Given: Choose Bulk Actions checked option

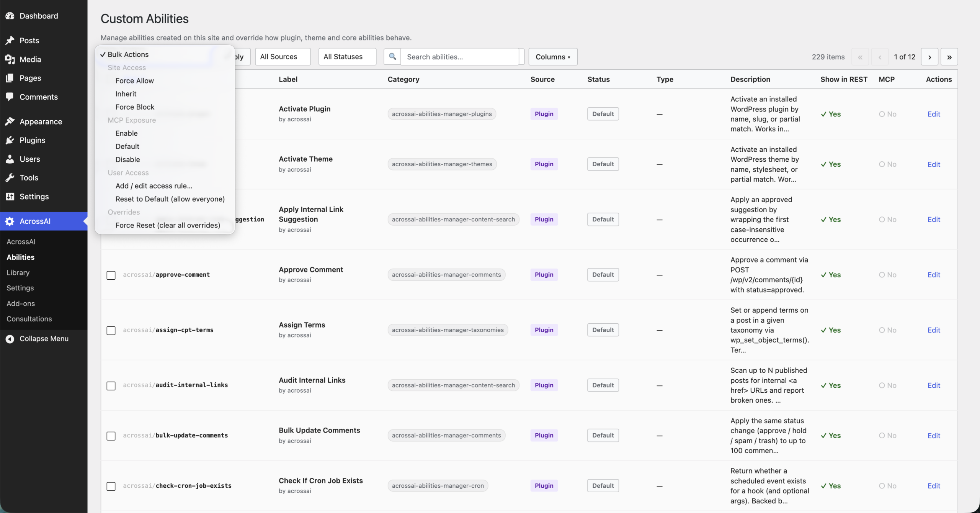Looking at the screenshot, I should point(165,54).
